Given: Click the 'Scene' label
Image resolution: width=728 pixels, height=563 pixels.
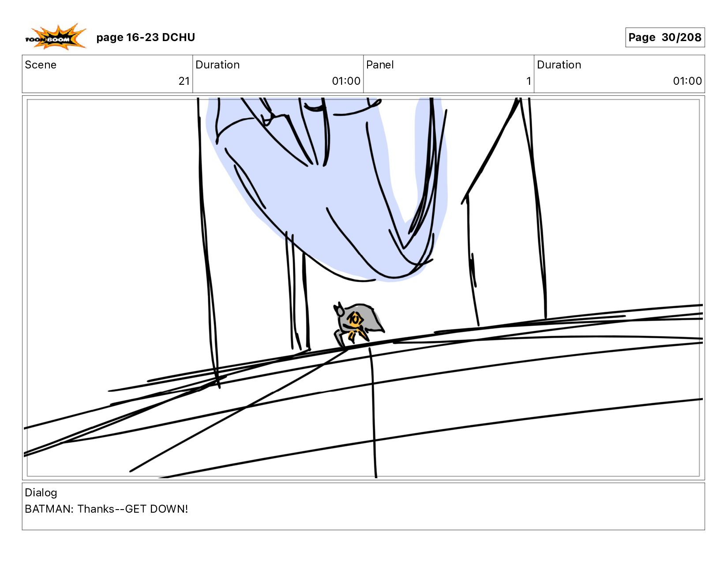Looking at the screenshot, I should [x=41, y=65].
